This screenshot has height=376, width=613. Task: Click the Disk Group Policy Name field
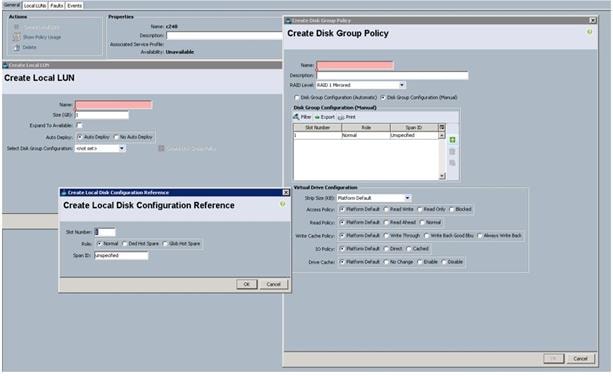click(355, 65)
